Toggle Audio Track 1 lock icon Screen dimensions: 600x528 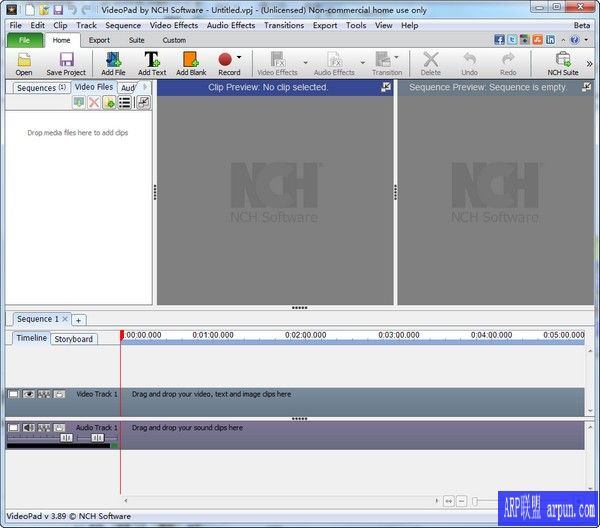tap(59, 427)
